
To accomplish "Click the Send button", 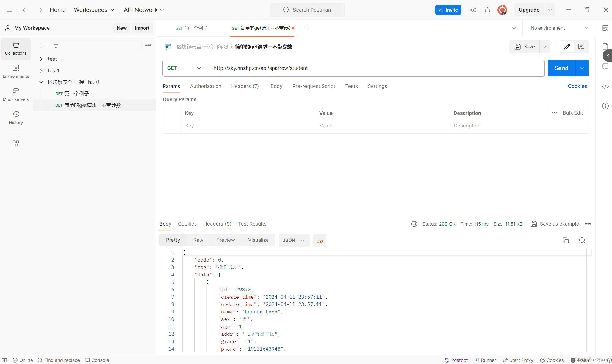I will click(x=561, y=68).
